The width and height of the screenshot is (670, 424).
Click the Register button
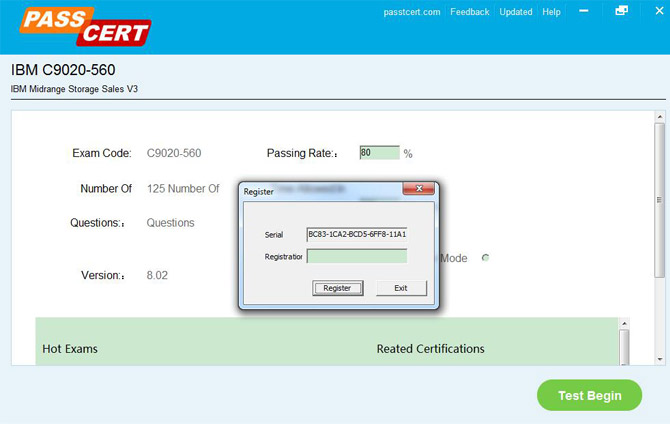point(338,288)
